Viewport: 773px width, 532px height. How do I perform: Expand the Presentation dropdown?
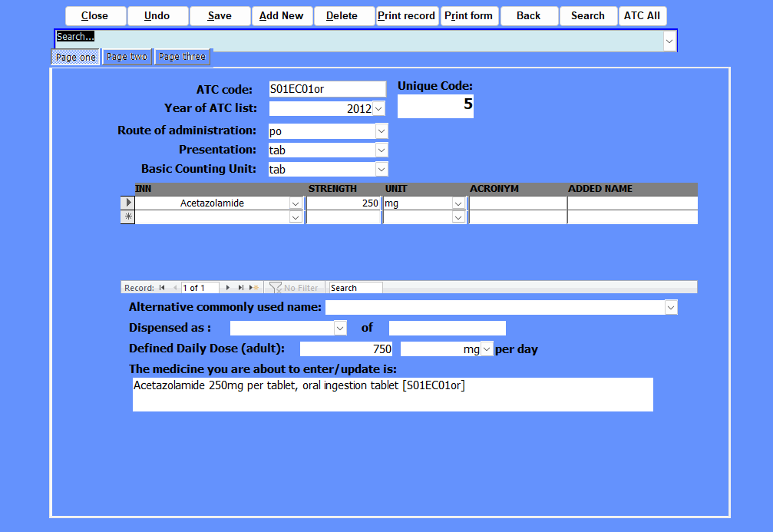(382, 150)
